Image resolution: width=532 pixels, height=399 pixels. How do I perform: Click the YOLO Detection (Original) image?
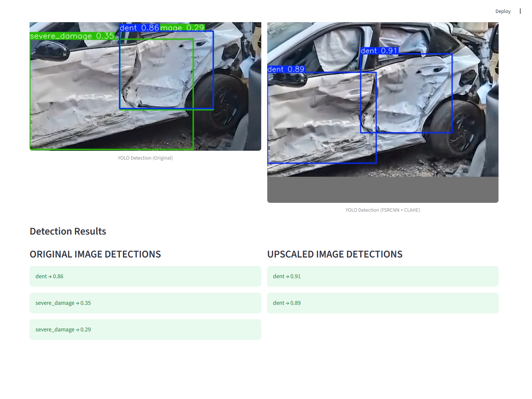[145, 86]
